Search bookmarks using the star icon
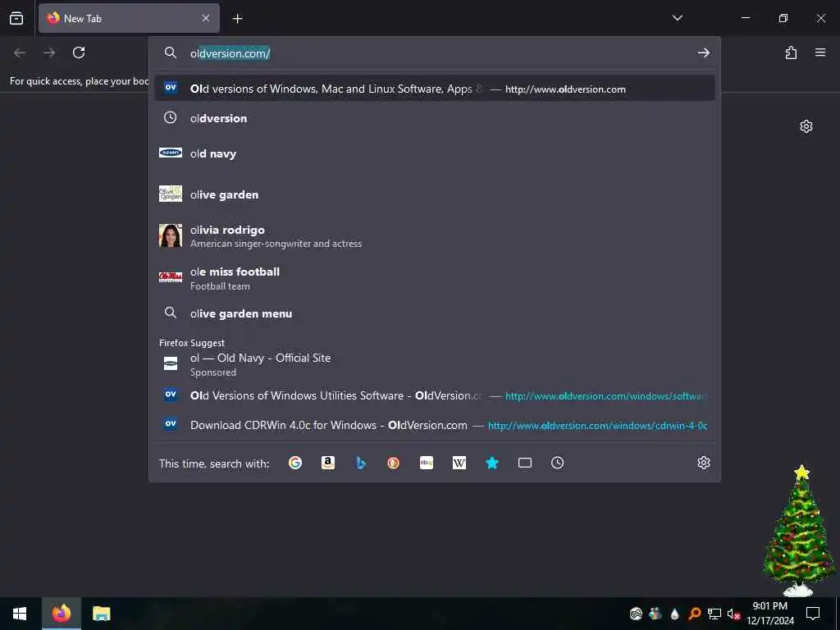Viewport: 840px width, 630px height. pyautogui.click(x=492, y=463)
